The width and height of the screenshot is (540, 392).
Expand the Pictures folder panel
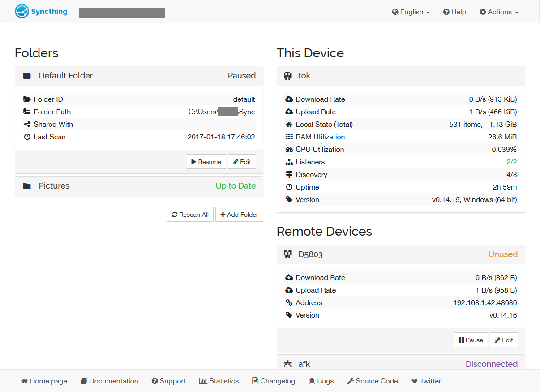[139, 186]
